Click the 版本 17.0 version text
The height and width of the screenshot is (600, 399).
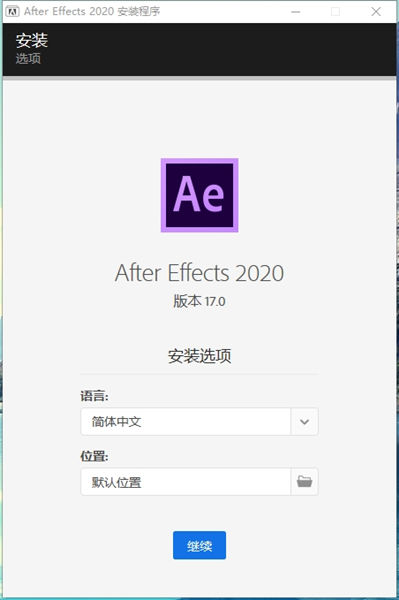[x=199, y=301]
